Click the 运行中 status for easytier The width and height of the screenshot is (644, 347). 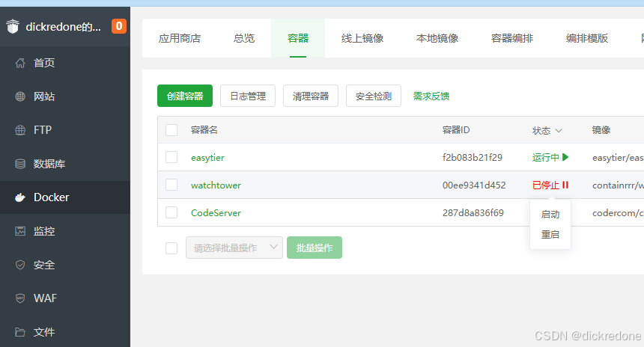click(x=545, y=158)
